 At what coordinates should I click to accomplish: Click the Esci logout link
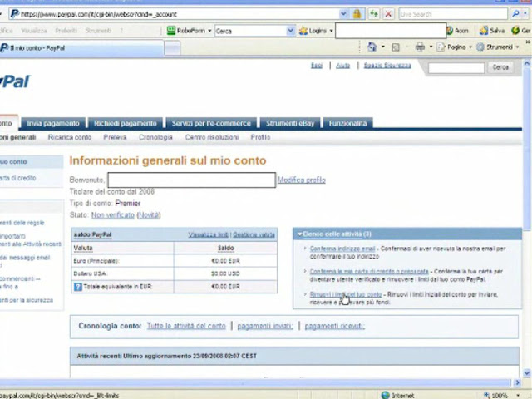click(x=317, y=66)
